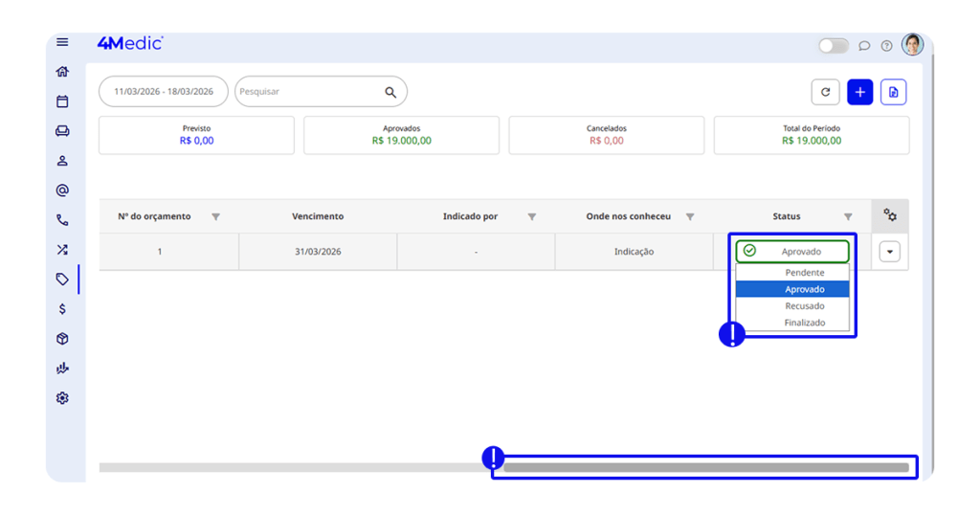Open the hamburger menu in sidebar
The height and width of the screenshot is (515, 980).
pos(62,42)
